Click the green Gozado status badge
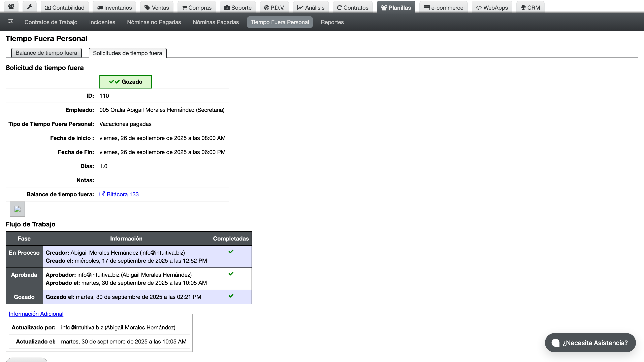644x362 pixels. pos(126,82)
